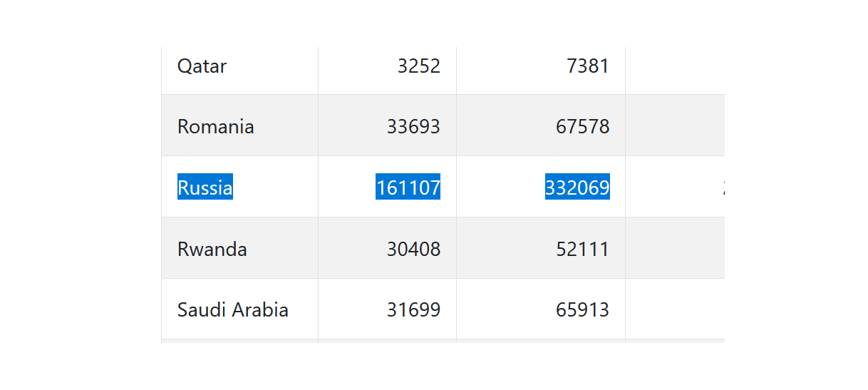Screen dimensions: 868x390
Task: Click the highlighted Russia cell
Action: coord(205,187)
